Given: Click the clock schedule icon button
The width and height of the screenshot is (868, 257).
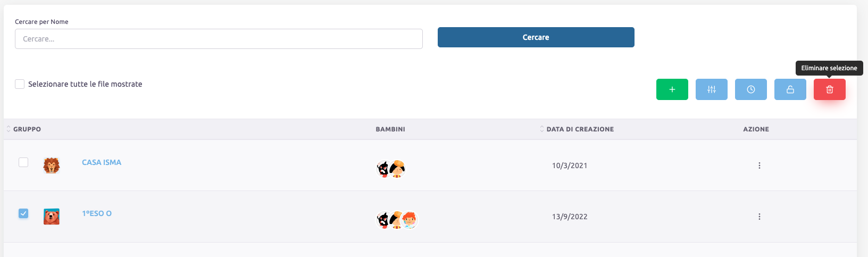Looking at the screenshot, I should [750, 89].
